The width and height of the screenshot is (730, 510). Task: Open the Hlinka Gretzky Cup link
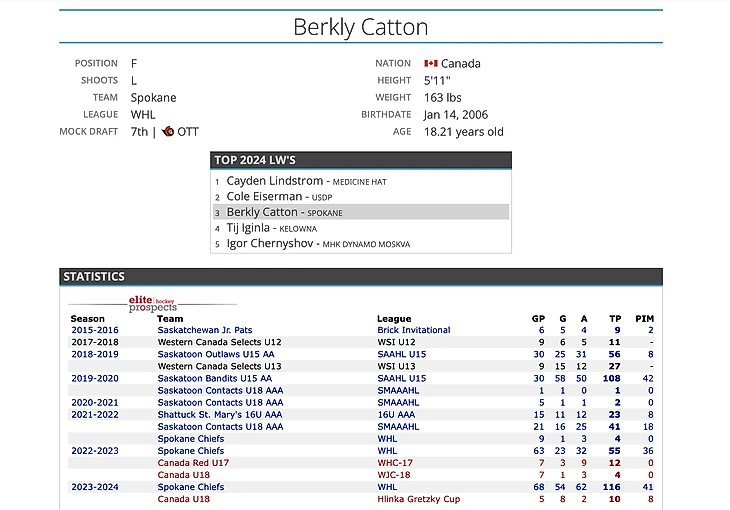pos(419,499)
